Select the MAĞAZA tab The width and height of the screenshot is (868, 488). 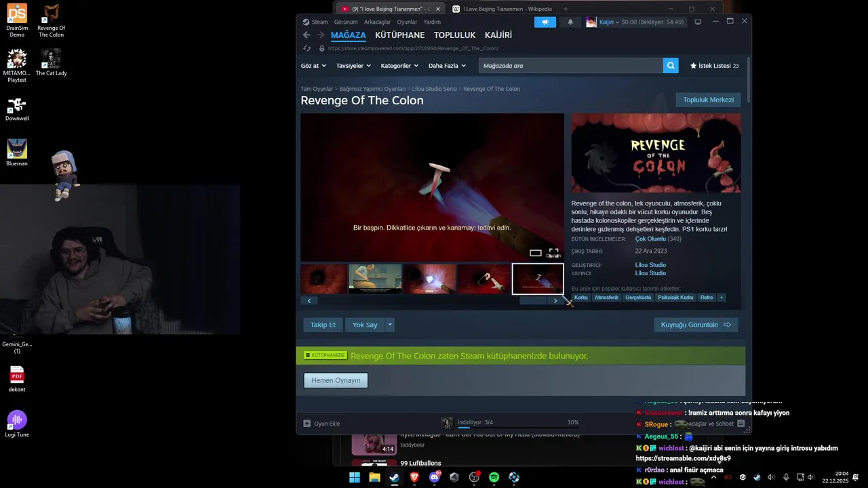349,35
